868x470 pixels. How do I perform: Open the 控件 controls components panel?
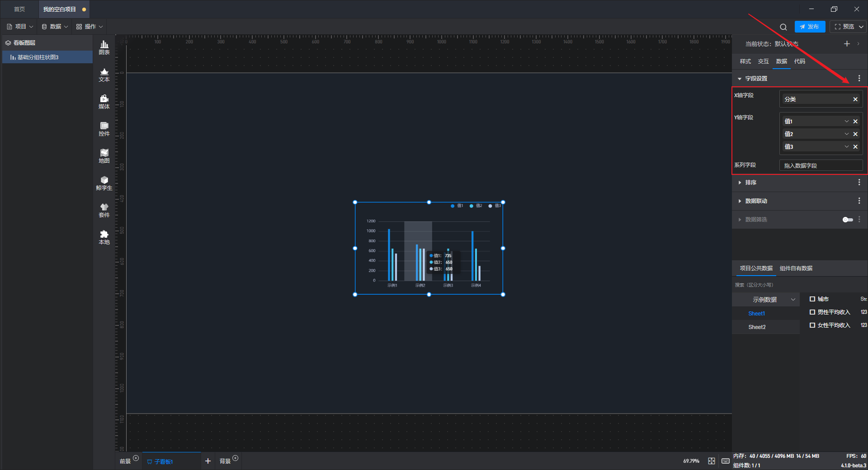[x=104, y=129]
